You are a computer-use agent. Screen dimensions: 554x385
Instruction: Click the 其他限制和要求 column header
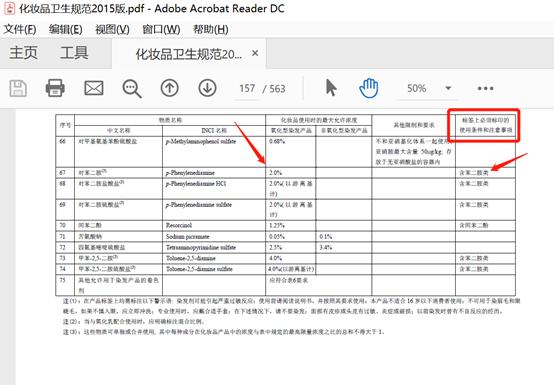click(x=414, y=125)
